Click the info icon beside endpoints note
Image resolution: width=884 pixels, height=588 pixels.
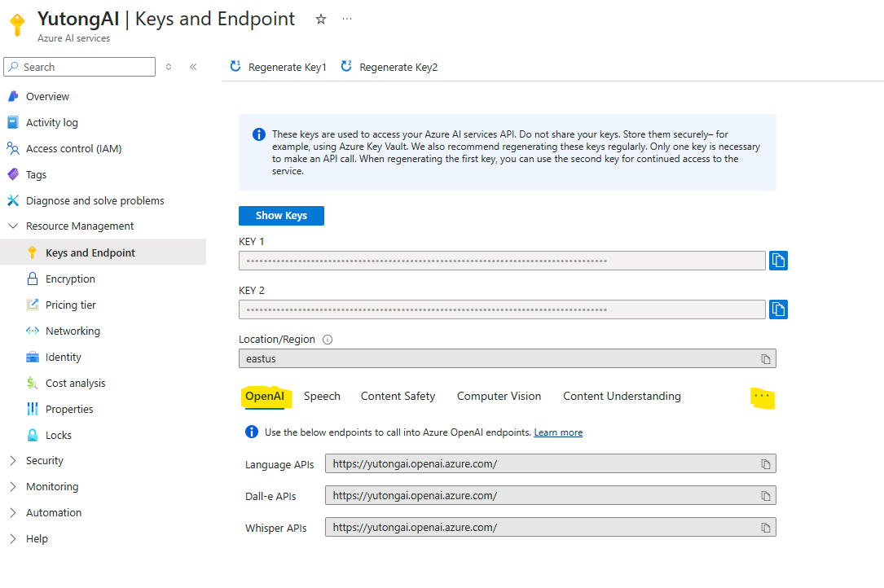(x=252, y=432)
